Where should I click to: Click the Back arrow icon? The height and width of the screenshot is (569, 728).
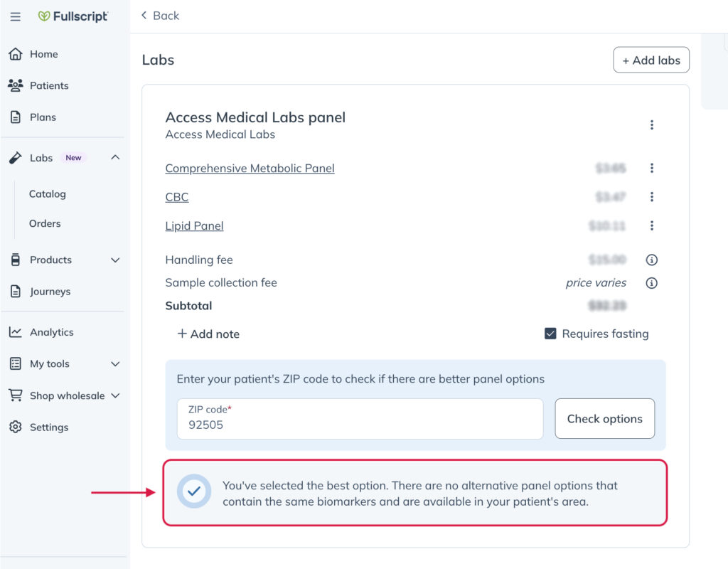click(x=144, y=16)
